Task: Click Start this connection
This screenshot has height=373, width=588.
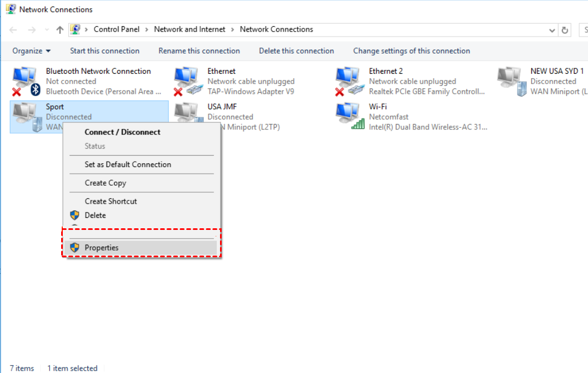Action: pyautogui.click(x=105, y=51)
